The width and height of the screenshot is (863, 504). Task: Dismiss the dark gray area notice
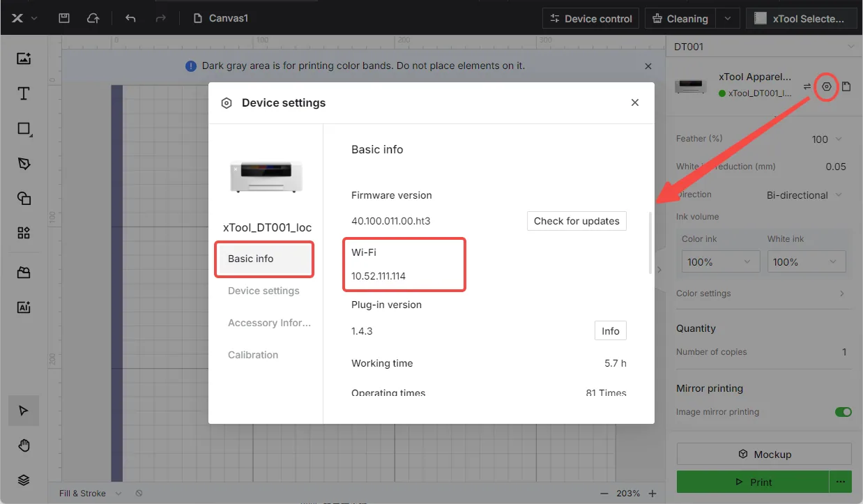click(648, 66)
